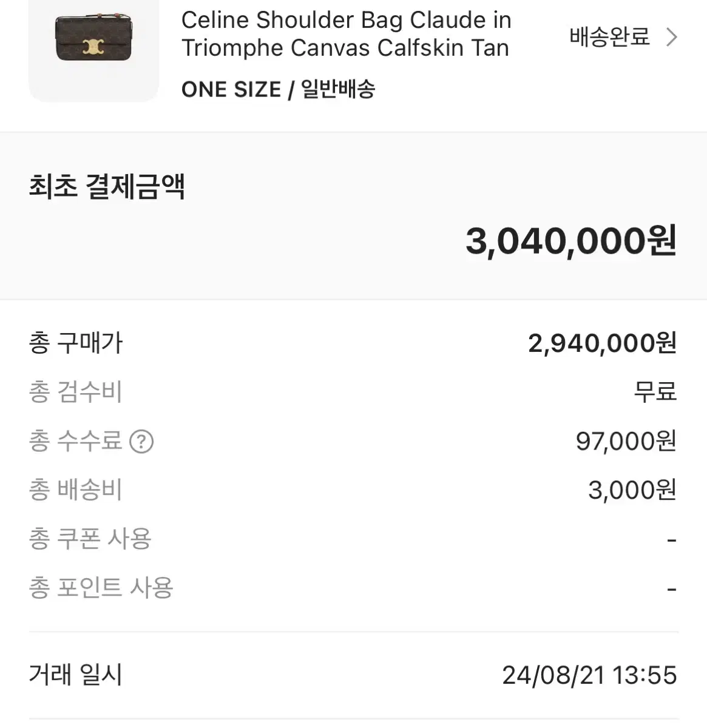Tap the 97,000원 fee amount
Viewport: 707px width, 728px height.
(626, 441)
